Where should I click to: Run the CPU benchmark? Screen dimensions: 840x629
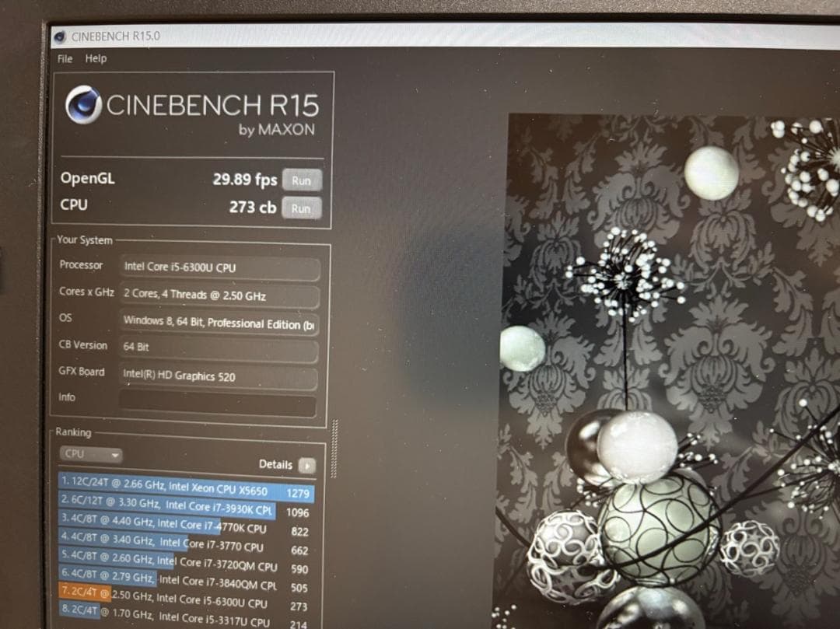click(x=301, y=208)
